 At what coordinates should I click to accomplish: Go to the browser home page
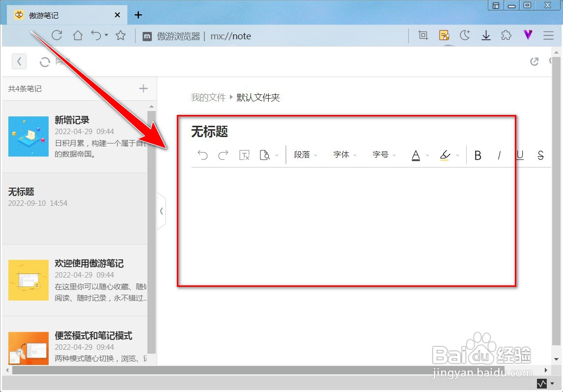(x=78, y=35)
